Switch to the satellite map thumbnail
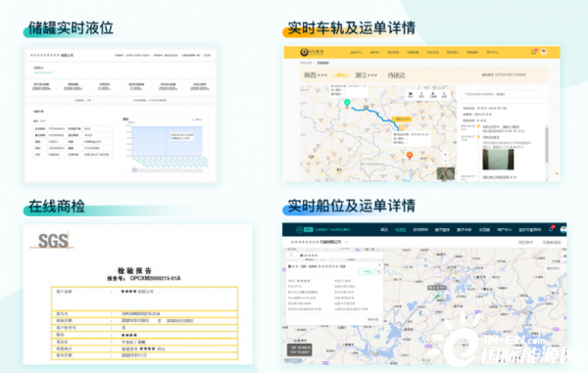The width and height of the screenshot is (588, 373). 446,173
